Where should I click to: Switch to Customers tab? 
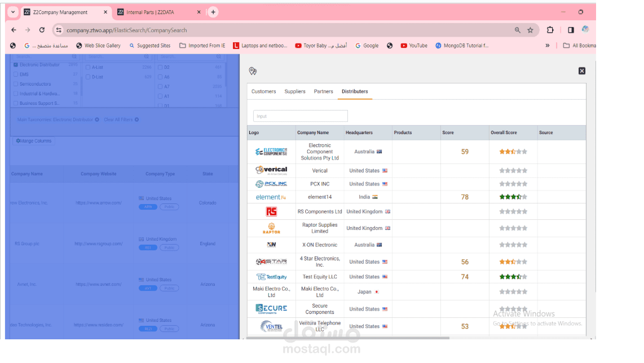point(264,91)
